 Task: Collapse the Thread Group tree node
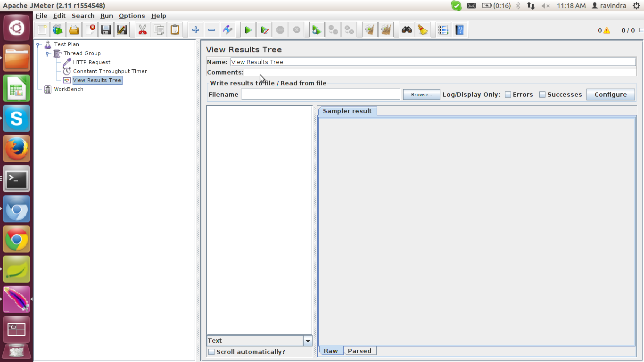tap(48, 54)
